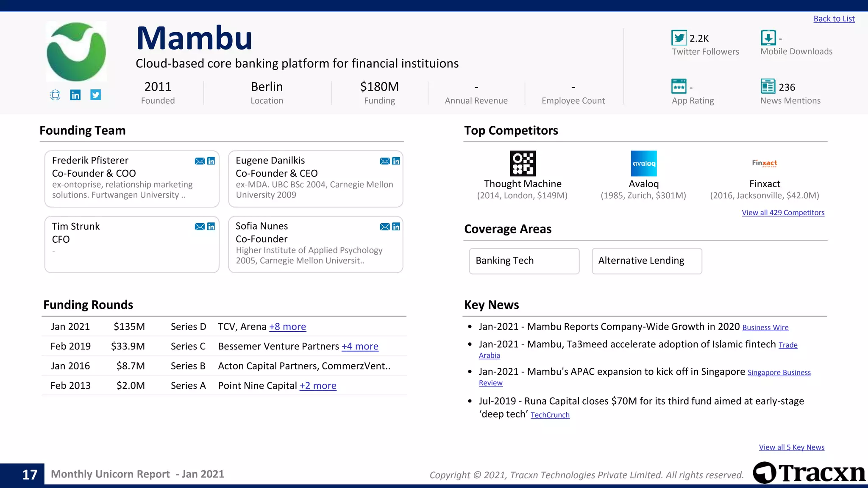Click the $135M Series D amount
The image size is (868, 488).
[129, 327]
